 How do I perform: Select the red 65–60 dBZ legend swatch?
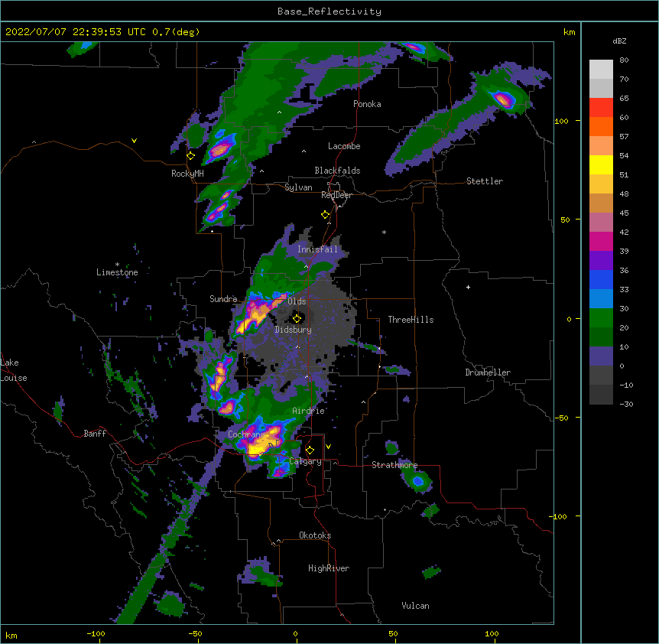point(601,107)
